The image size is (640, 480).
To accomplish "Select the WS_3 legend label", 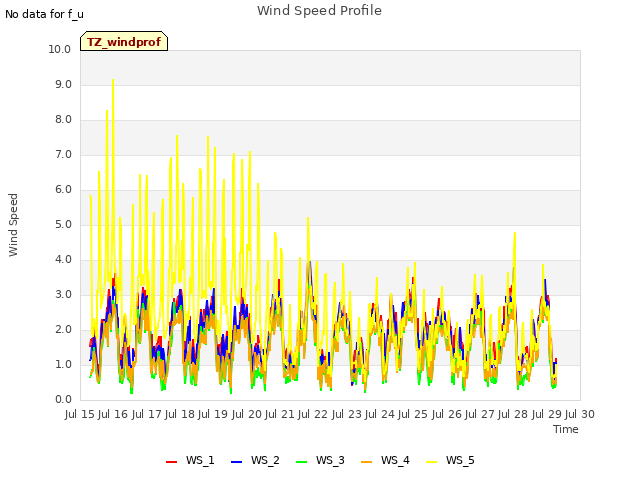I will click(x=330, y=460).
